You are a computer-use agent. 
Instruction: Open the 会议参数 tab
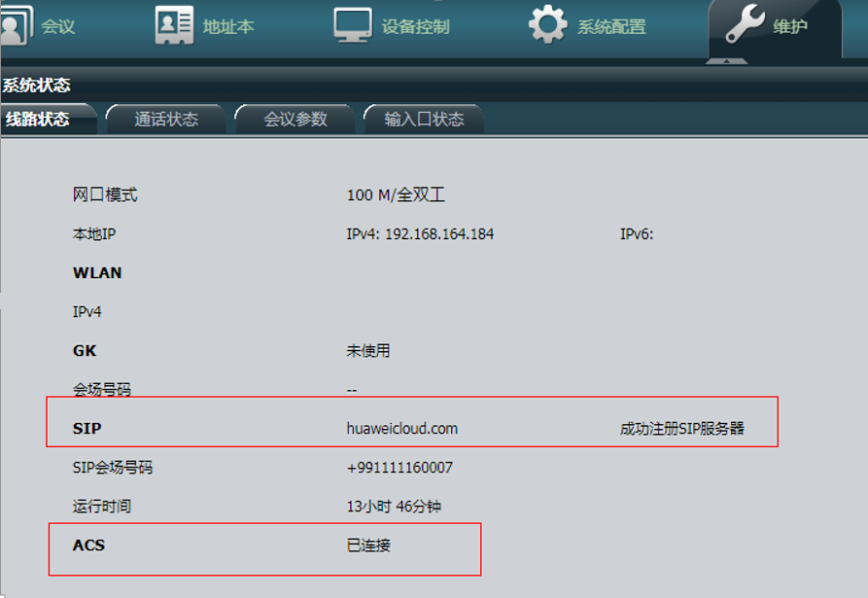coord(295,120)
